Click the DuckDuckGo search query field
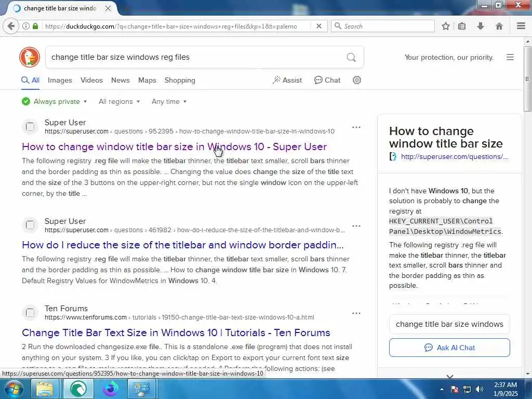532x399 pixels. pos(197,57)
